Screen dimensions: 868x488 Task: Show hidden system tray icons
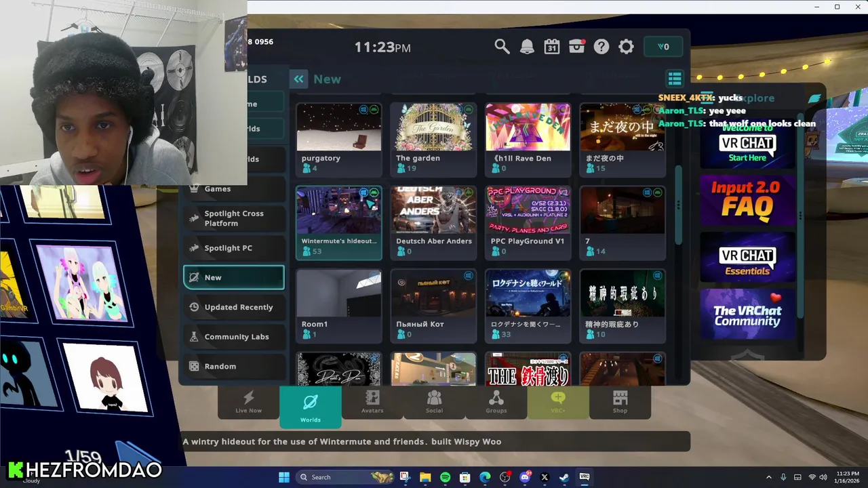769,477
